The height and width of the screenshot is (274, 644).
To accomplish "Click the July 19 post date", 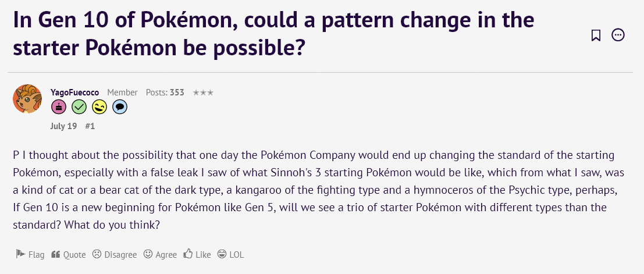I will click(63, 126).
